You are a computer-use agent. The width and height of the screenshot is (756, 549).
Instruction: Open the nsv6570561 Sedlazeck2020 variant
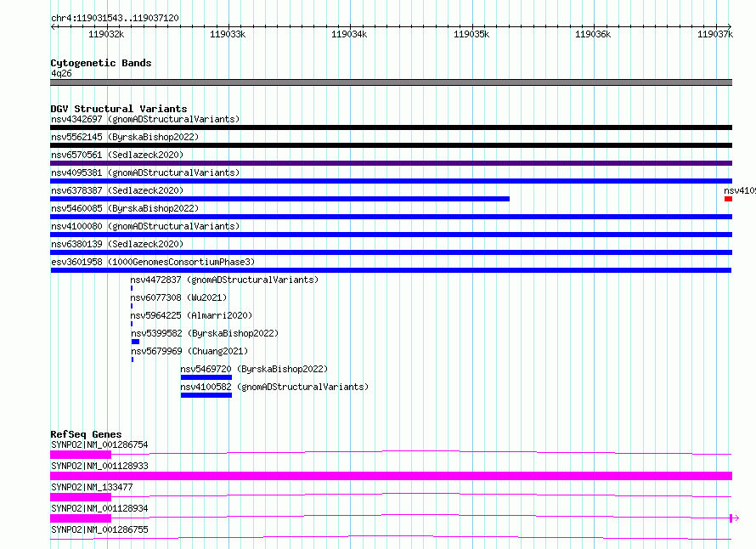[117, 155]
